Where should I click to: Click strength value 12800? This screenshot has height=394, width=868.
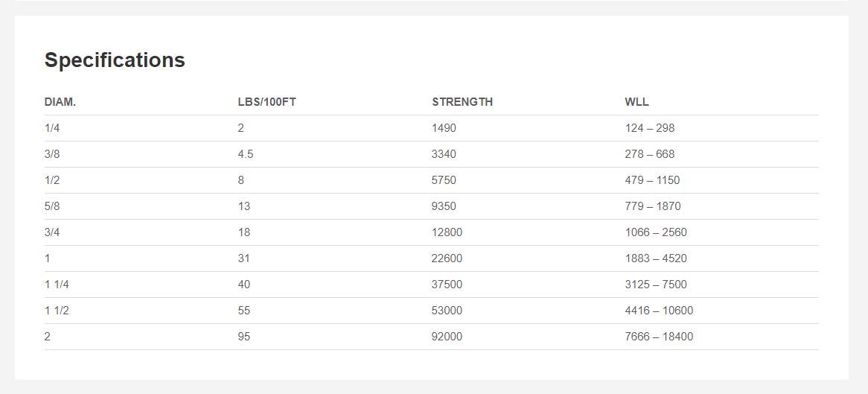click(x=447, y=232)
